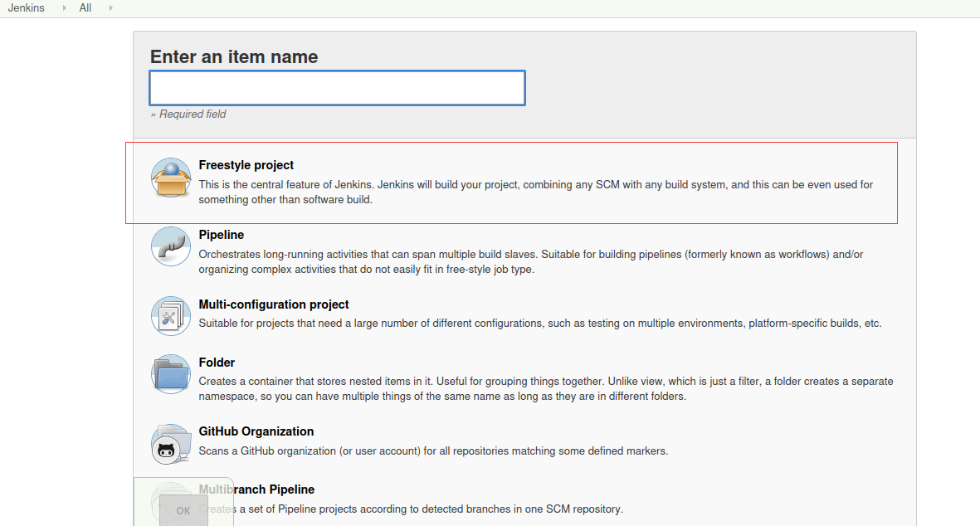The width and height of the screenshot is (980, 526).
Task: Choose the Folder item type heading
Action: [217, 363]
